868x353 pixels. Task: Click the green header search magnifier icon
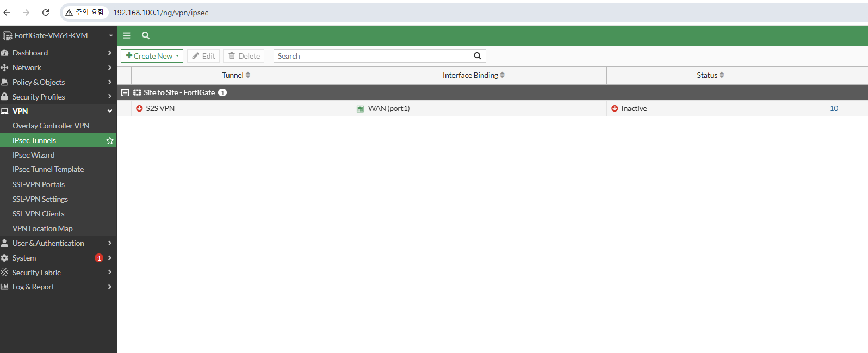(x=146, y=35)
